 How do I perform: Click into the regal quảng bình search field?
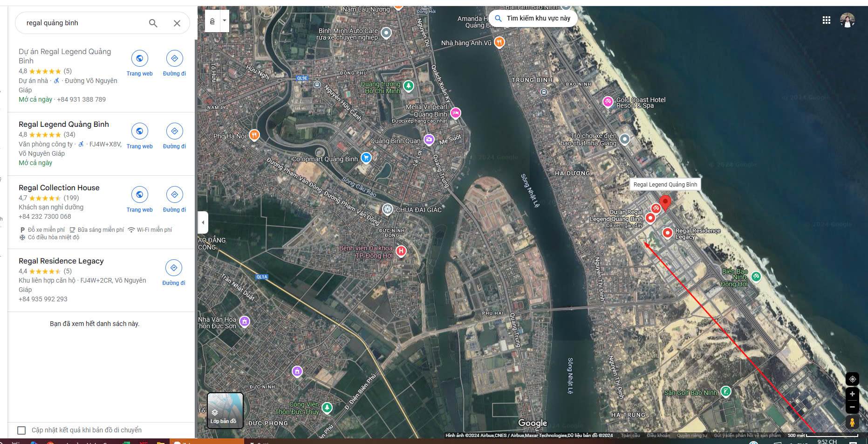(x=84, y=23)
